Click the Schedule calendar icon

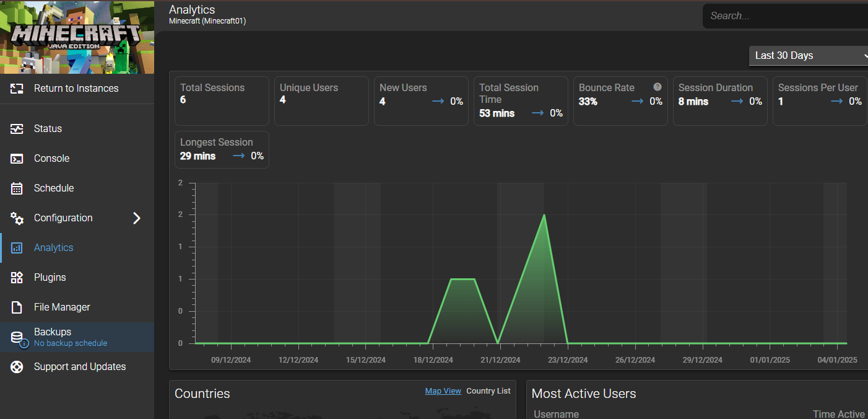point(17,188)
